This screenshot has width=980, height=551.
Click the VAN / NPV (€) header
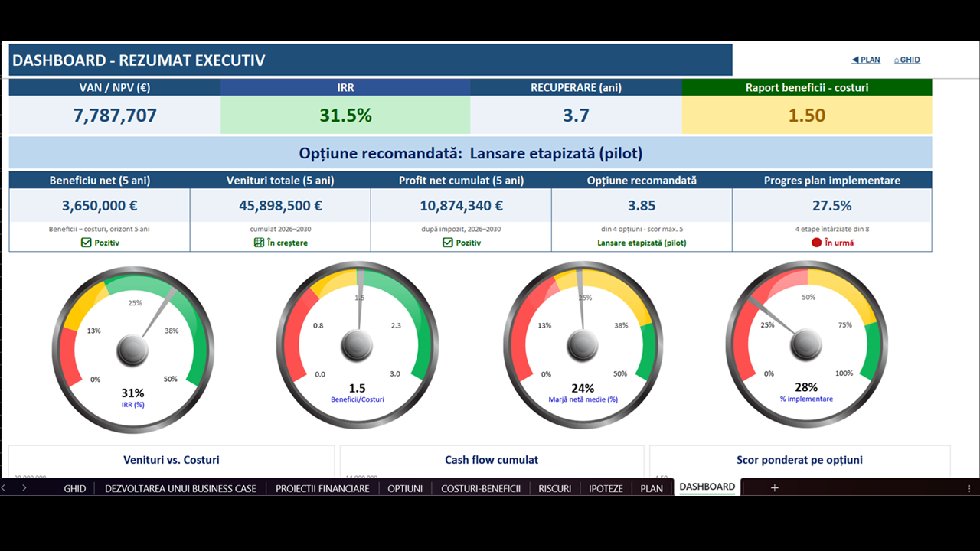click(x=115, y=87)
